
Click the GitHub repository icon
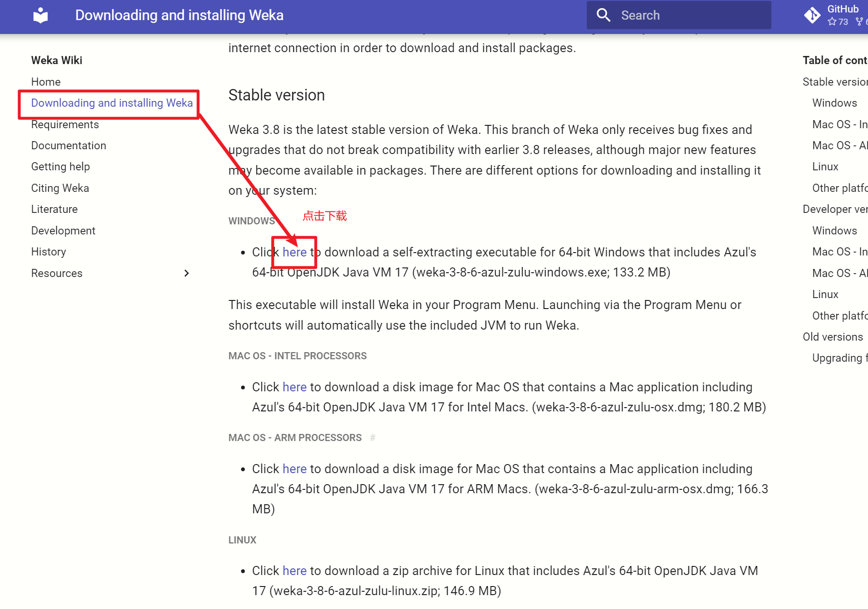(x=812, y=15)
